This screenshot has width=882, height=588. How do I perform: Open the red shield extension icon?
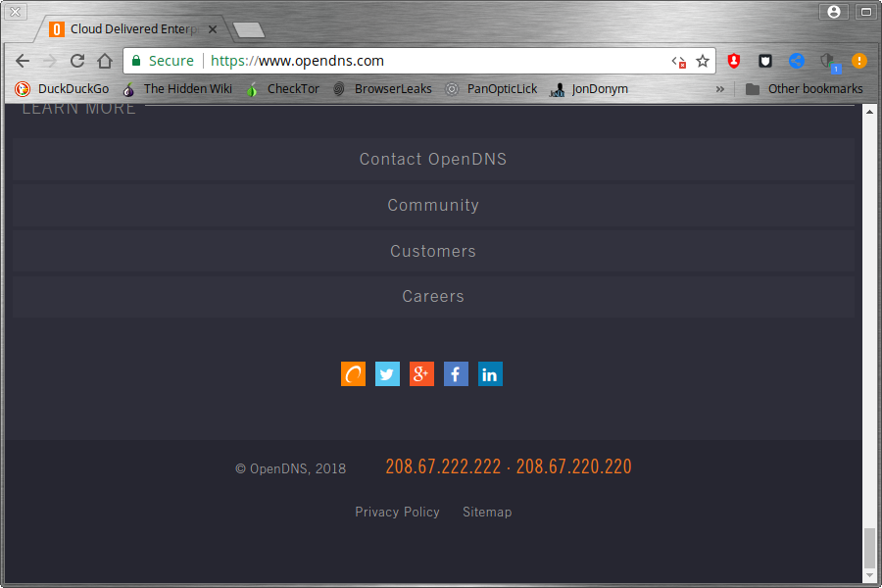coord(733,61)
